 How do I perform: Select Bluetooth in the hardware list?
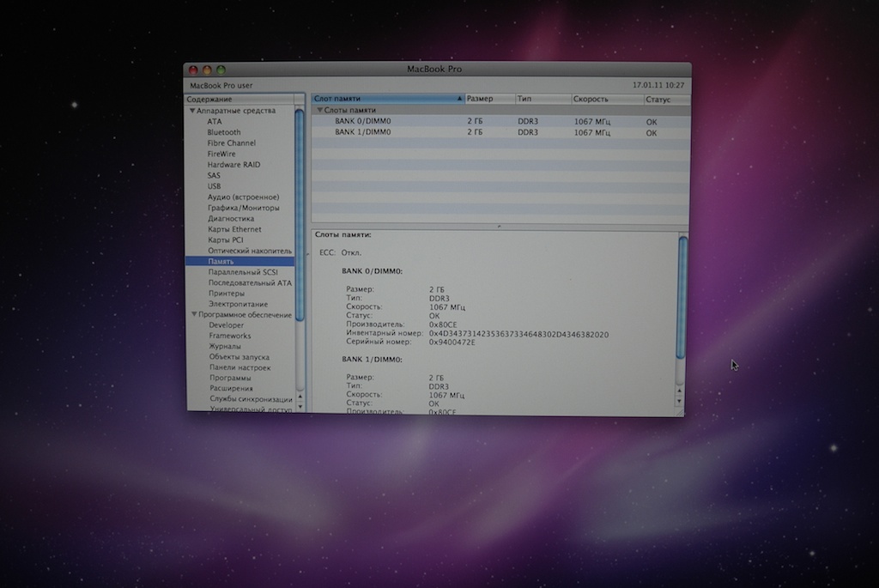224,133
